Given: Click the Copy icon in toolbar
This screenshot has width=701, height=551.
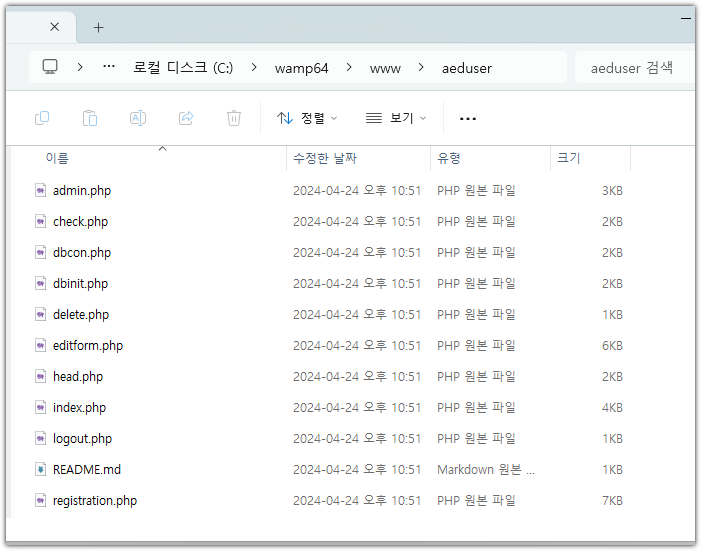Looking at the screenshot, I should 42,118.
